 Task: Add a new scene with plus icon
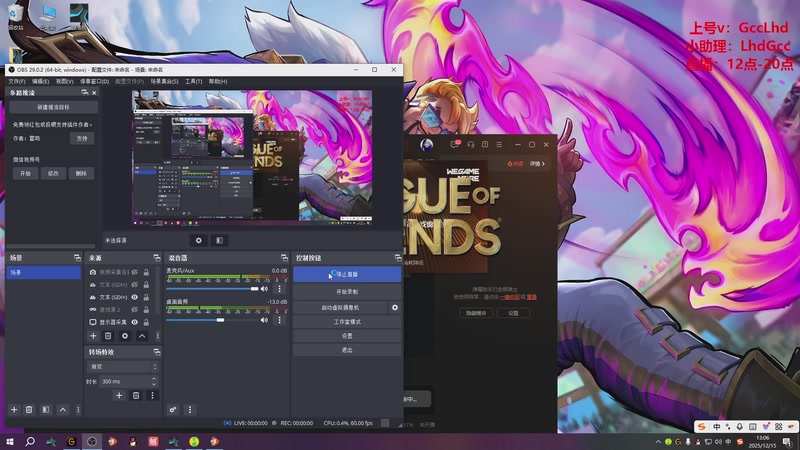tap(14, 409)
